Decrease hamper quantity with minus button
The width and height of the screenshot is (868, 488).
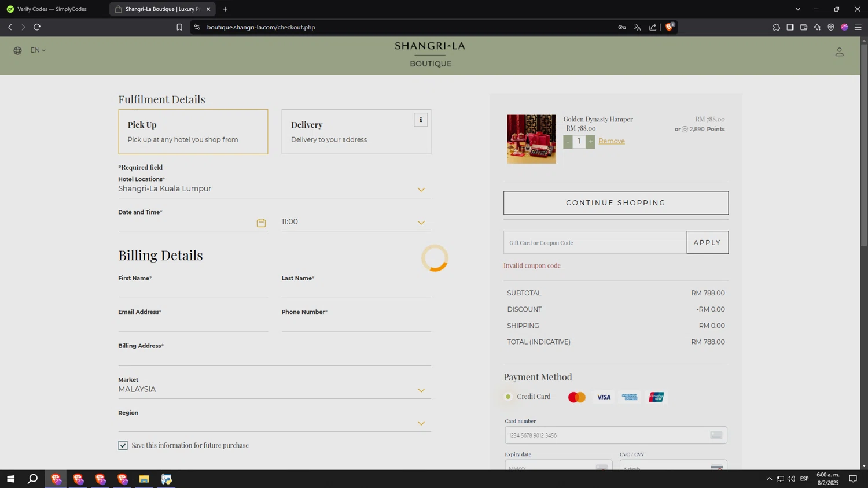[x=568, y=142]
